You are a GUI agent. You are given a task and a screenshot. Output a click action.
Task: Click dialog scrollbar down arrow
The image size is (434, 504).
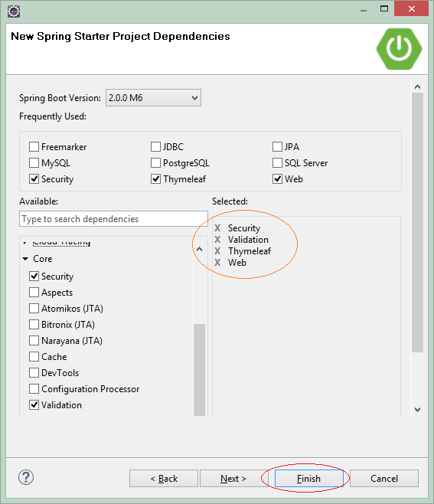click(x=417, y=410)
